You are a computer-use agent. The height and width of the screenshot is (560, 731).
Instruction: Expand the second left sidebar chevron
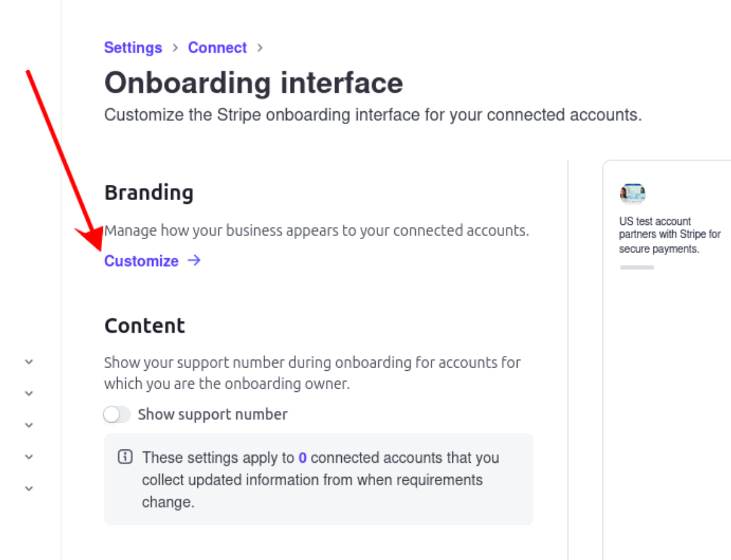pos(29,394)
